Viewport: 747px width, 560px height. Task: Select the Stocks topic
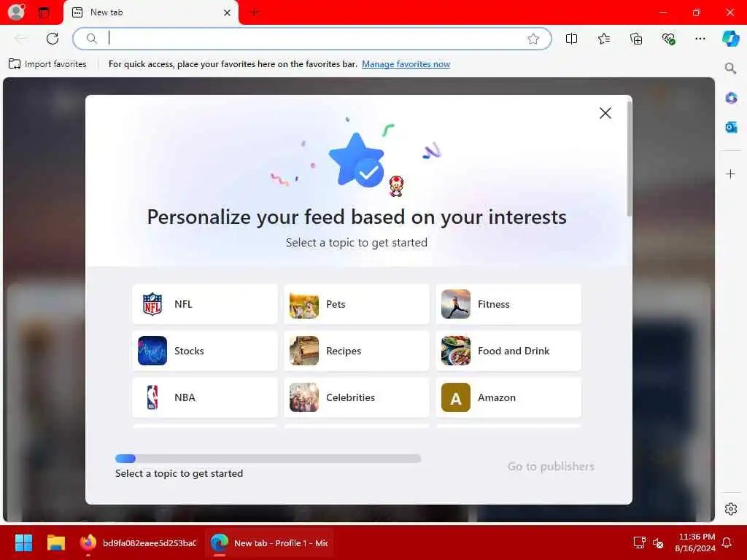205,351
